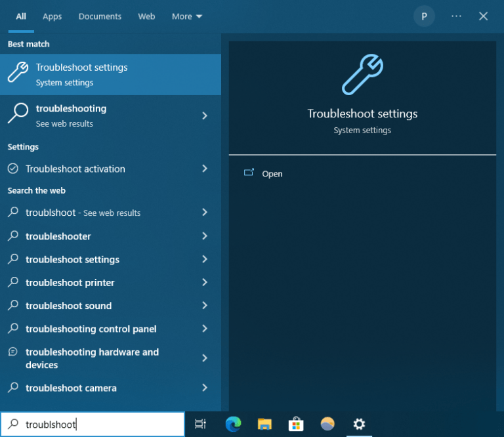Open Microsoft Edge from the taskbar
Screen dimensions: 504x437
[233, 424]
